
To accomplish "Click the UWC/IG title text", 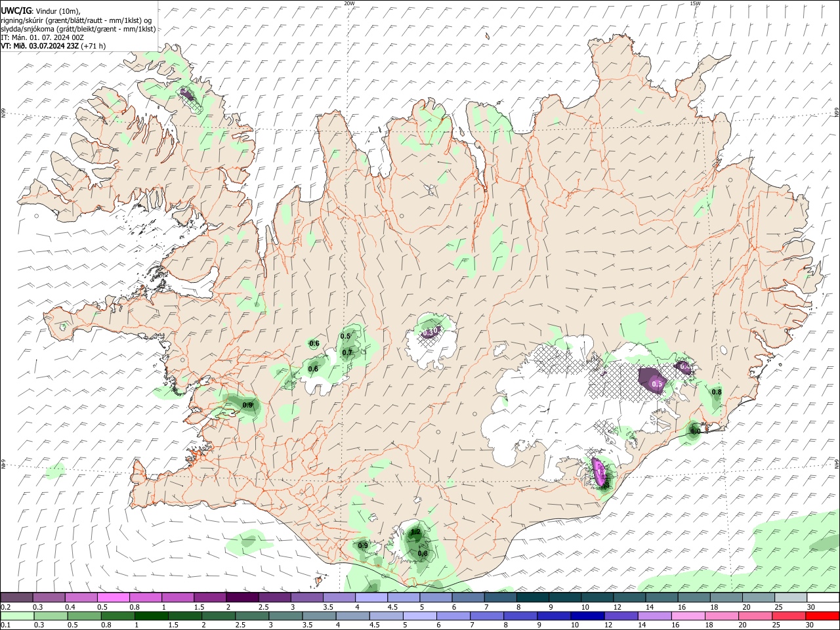I will pyautogui.click(x=16, y=10).
